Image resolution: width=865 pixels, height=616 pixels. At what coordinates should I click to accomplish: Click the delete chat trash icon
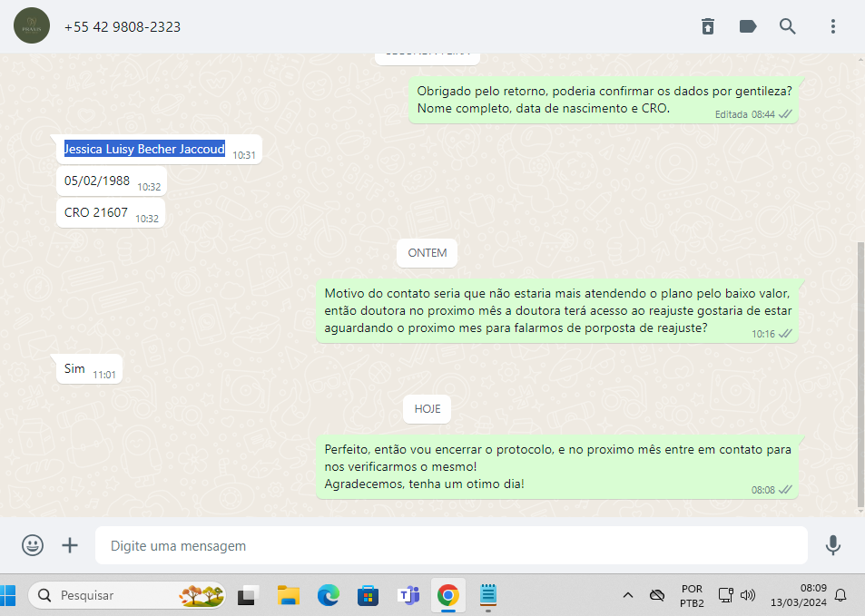point(708,26)
